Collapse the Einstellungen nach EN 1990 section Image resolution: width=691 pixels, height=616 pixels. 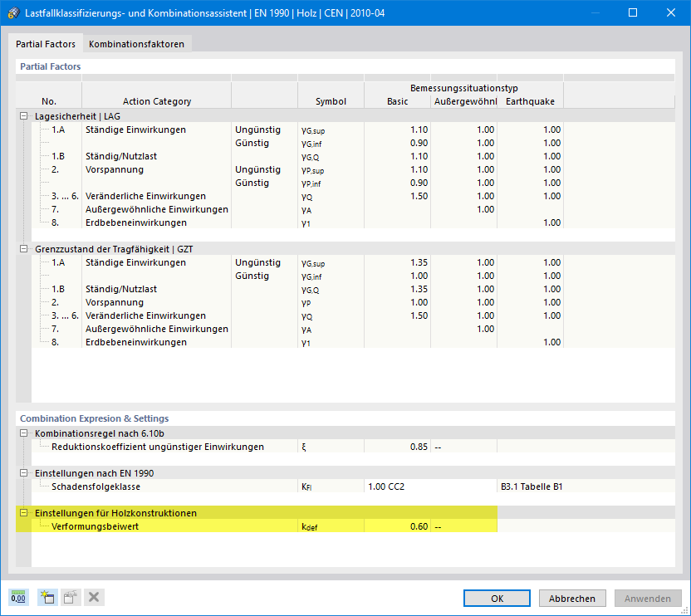(24, 473)
